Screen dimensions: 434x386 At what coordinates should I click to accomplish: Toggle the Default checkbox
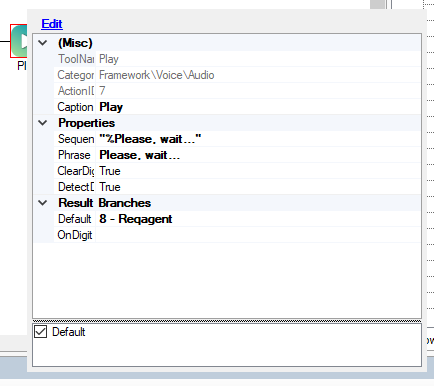pos(41,332)
